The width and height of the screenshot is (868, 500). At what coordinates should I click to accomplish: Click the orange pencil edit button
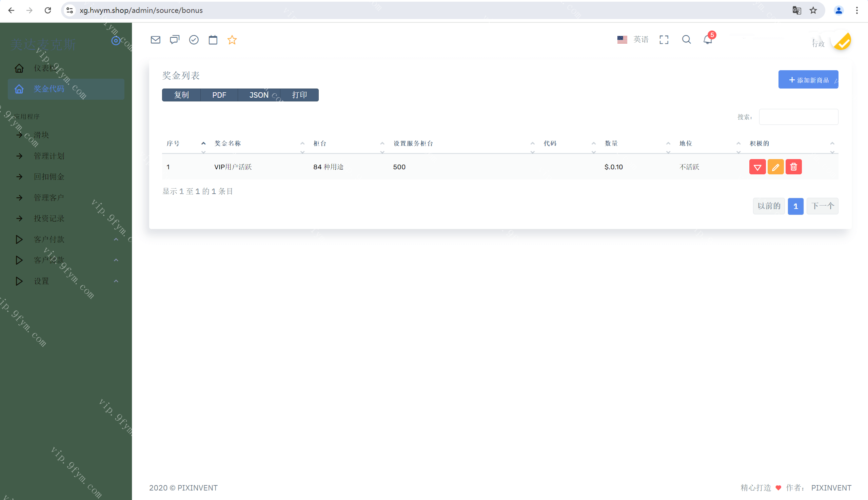[775, 167]
